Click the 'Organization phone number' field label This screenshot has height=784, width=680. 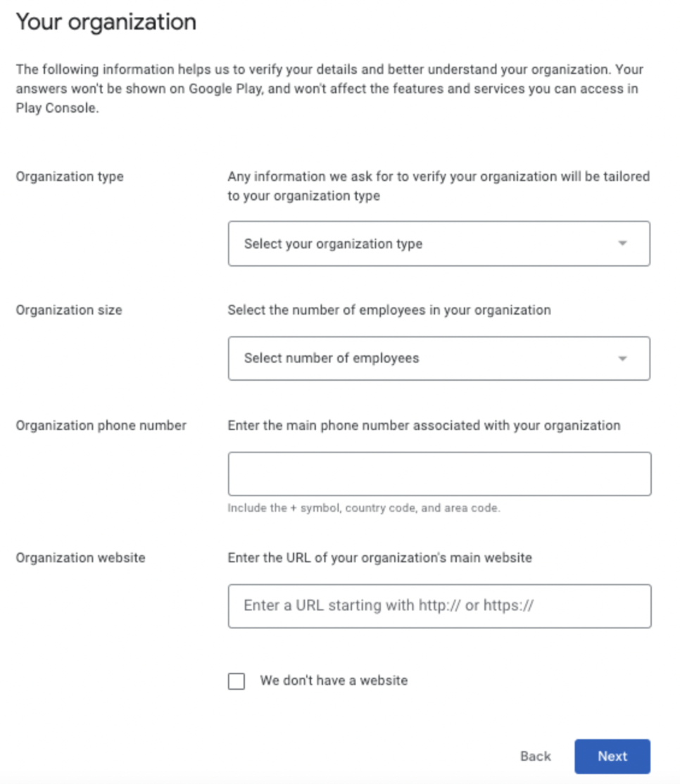(x=101, y=426)
